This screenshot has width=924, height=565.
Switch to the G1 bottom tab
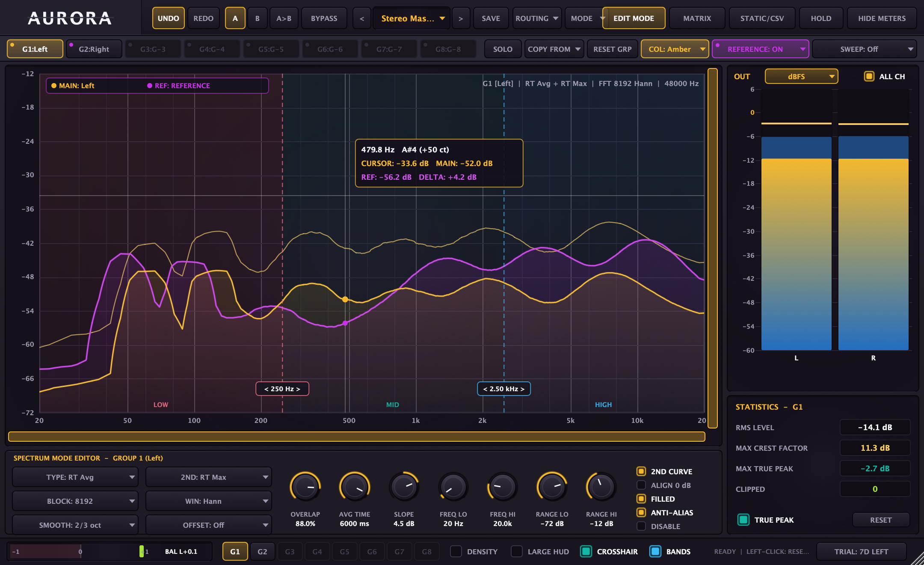(x=235, y=551)
